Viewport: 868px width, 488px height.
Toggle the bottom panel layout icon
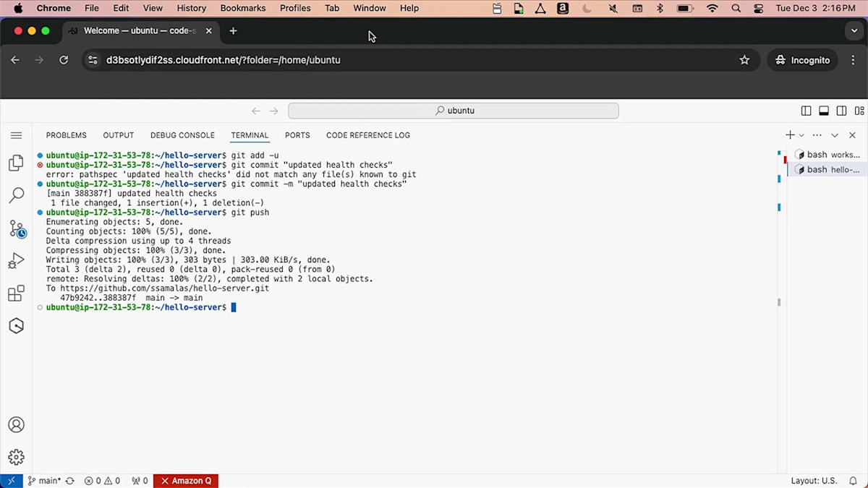[x=824, y=111]
